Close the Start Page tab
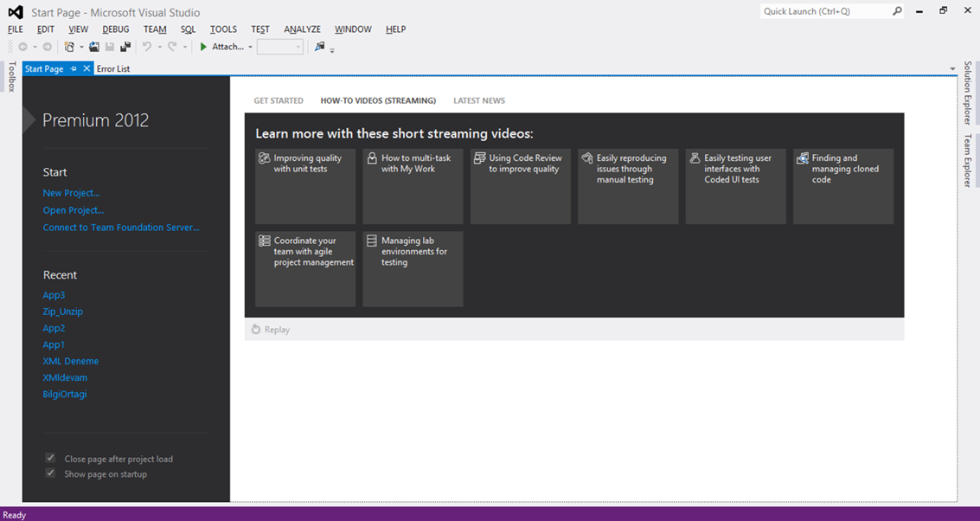 click(x=86, y=68)
